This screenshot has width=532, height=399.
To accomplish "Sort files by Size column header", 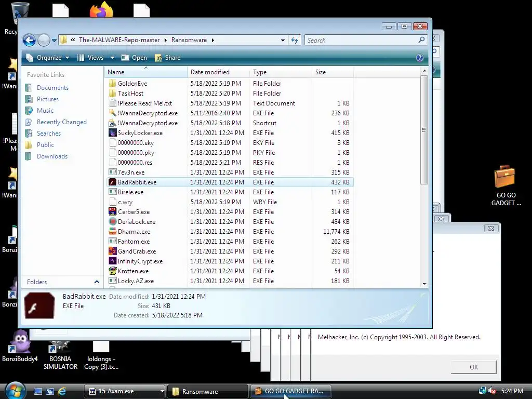I will (332, 72).
